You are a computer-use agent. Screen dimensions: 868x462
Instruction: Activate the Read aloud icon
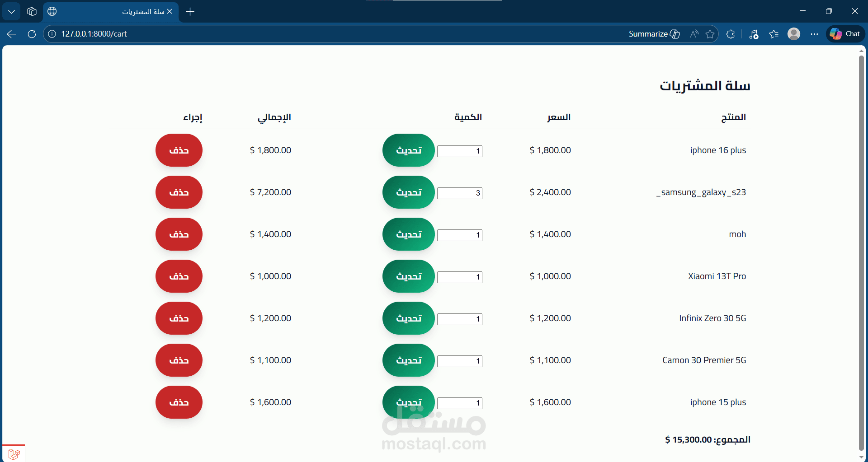tap(694, 34)
